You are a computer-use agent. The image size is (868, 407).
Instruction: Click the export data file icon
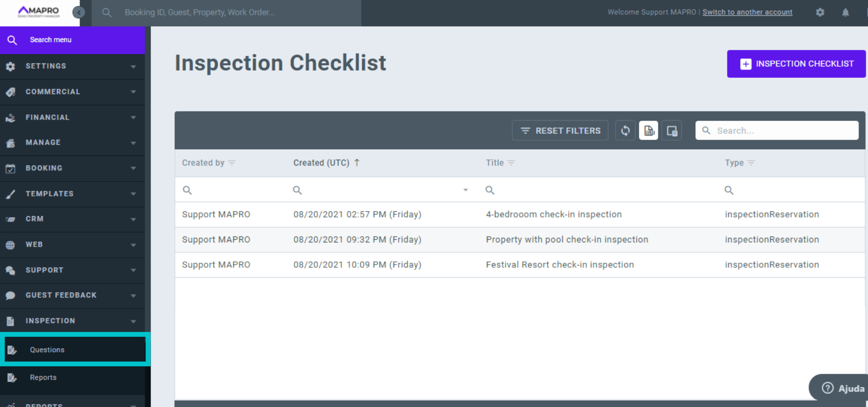click(x=649, y=131)
